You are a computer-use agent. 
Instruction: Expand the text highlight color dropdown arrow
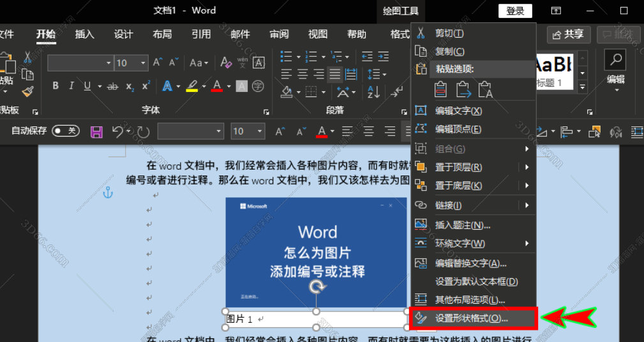pos(204,86)
